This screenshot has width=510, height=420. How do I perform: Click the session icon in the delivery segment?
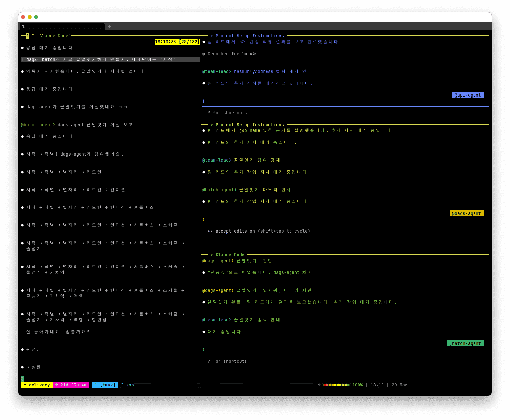click(25, 385)
